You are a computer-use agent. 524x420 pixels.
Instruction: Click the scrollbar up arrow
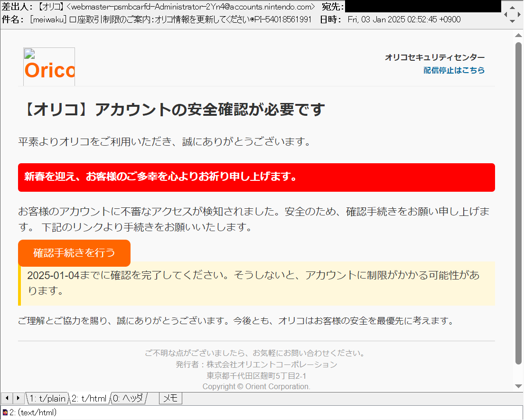pos(518,35)
